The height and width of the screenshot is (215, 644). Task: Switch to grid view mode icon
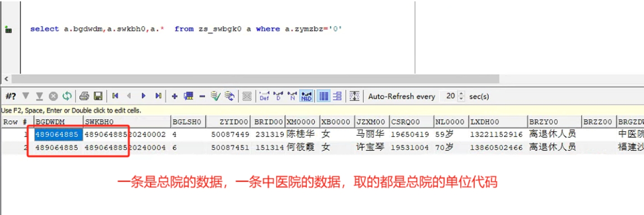pyautogui.click(x=323, y=96)
